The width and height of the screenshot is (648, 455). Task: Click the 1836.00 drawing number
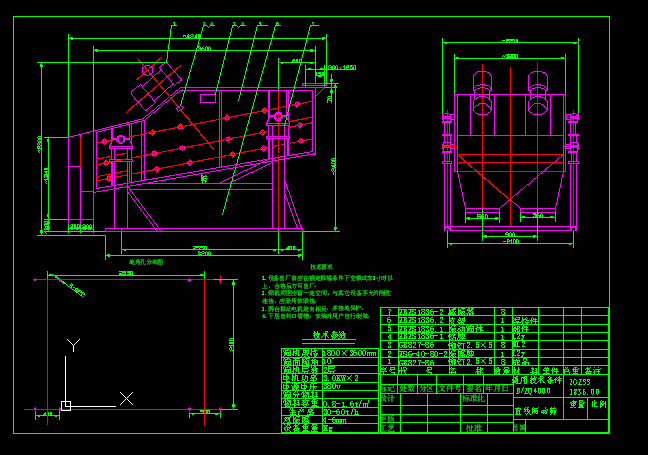coord(584,392)
